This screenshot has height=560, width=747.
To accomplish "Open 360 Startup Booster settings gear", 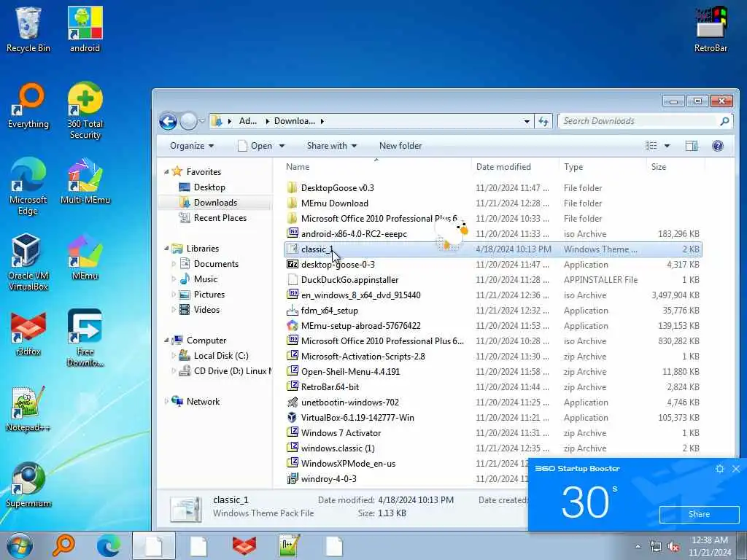I will pyautogui.click(x=720, y=469).
